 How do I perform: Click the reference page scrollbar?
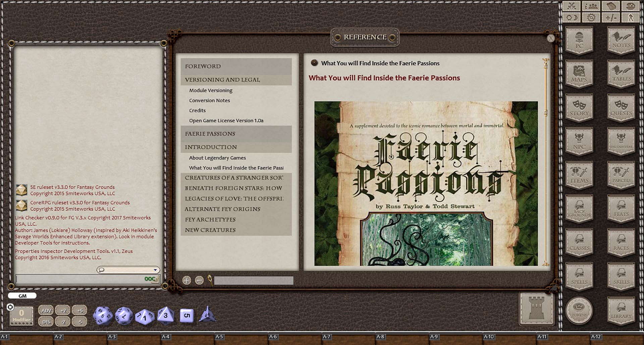(x=546, y=161)
